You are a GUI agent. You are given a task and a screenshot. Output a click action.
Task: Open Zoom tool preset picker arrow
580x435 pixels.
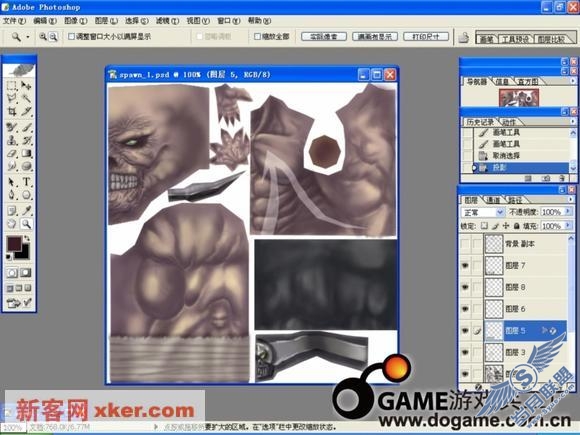click(27, 37)
